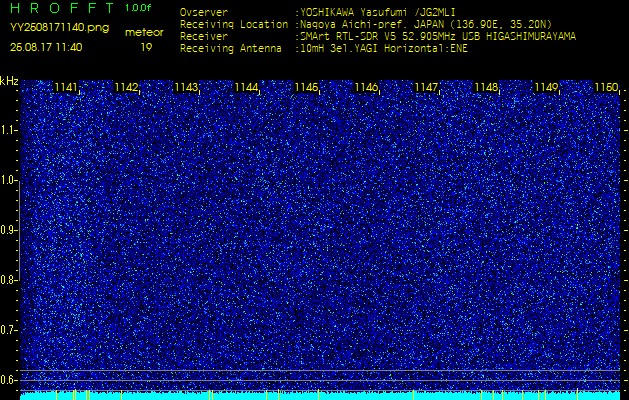Click the 'Receiving Location' label

(x=234, y=24)
